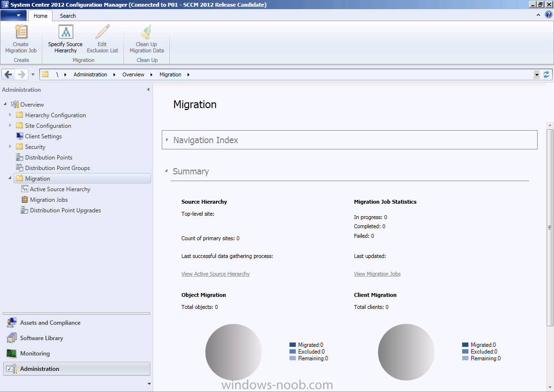Click the Monitoring workspace icon
554x392 pixels.
[12, 353]
